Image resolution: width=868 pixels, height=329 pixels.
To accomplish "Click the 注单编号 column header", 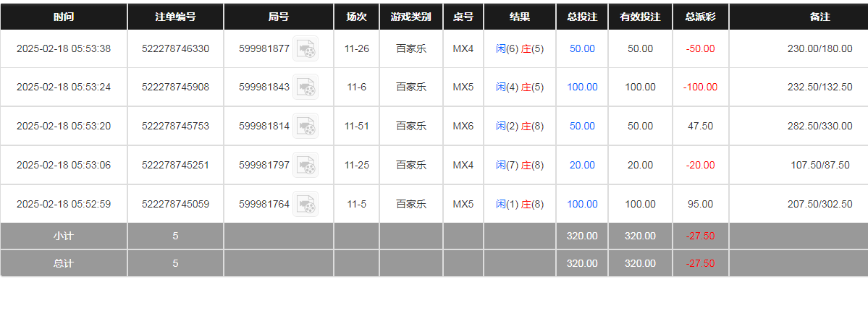I will (x=175, y=17).
